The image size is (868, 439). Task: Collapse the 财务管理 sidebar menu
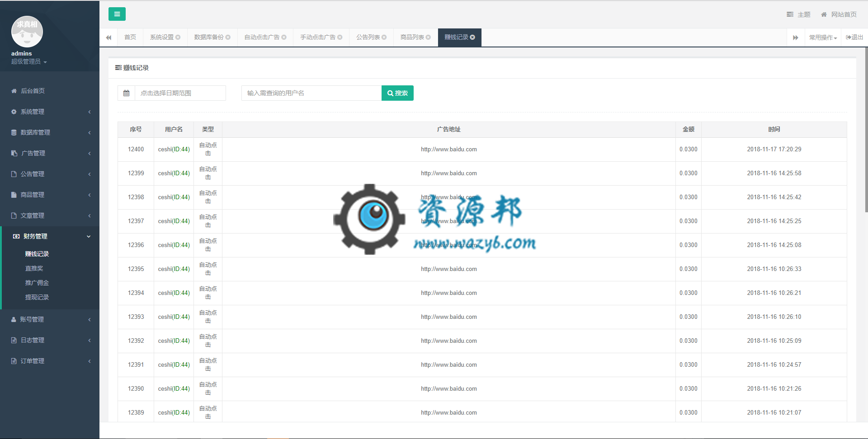[50, 236]
